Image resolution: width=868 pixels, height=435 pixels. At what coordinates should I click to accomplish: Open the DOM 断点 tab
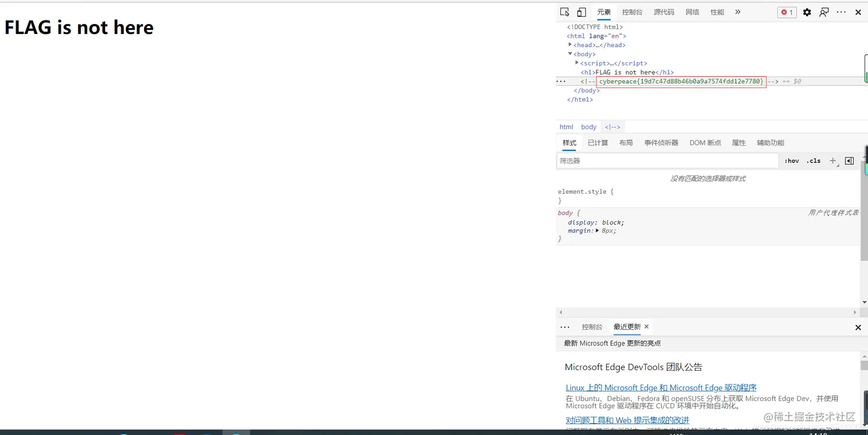705,143
